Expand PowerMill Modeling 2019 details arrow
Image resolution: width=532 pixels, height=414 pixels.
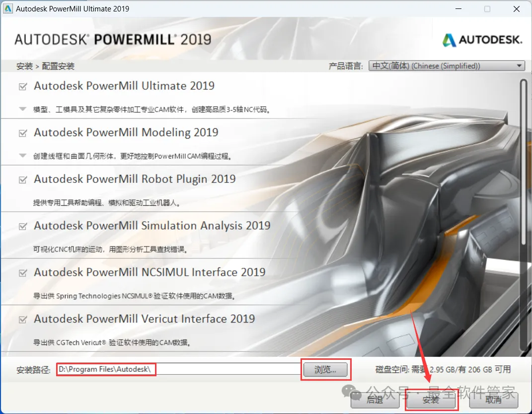point(23,156)
